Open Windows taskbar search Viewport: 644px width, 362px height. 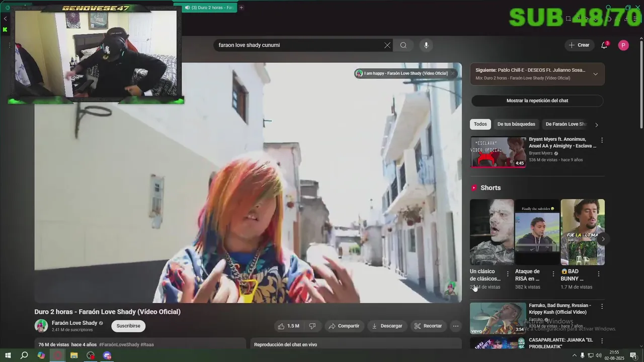24,355
